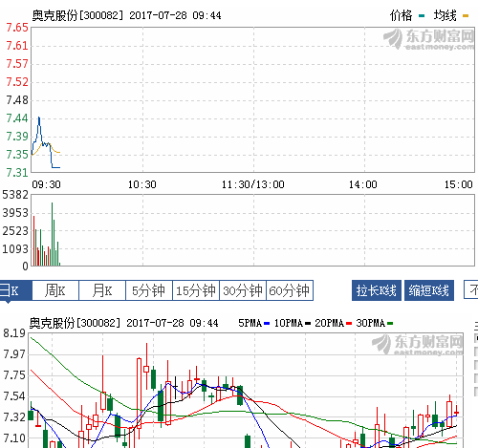Click the 7.32 K-line axis label

point(14,417)
